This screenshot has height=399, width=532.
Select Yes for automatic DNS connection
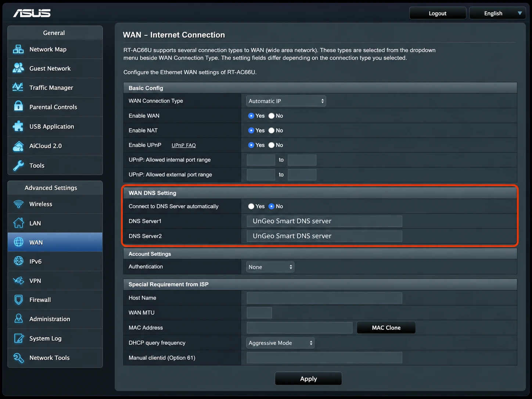click(x=251, y=206)
